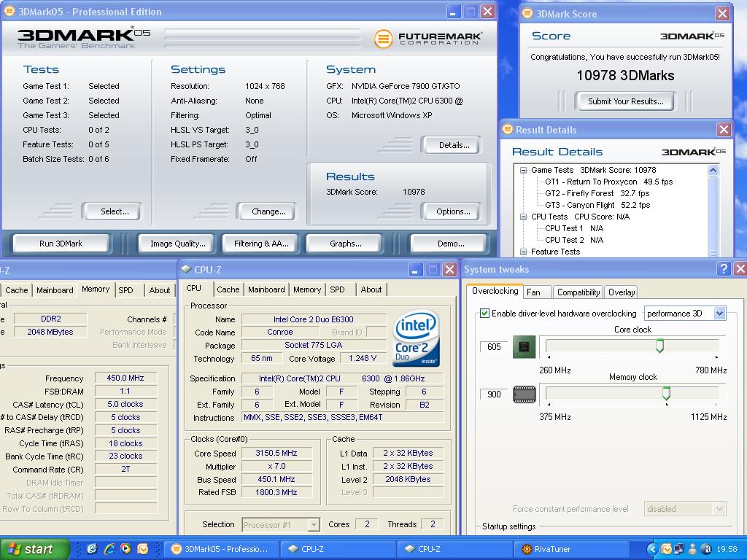Click memory clock value field 900
Viewport: 747px width, 560px height.
(494, 394)
